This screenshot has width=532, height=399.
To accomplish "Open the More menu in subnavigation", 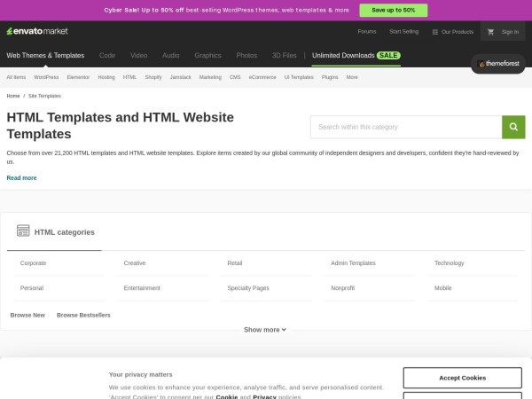I will [352, 77].
